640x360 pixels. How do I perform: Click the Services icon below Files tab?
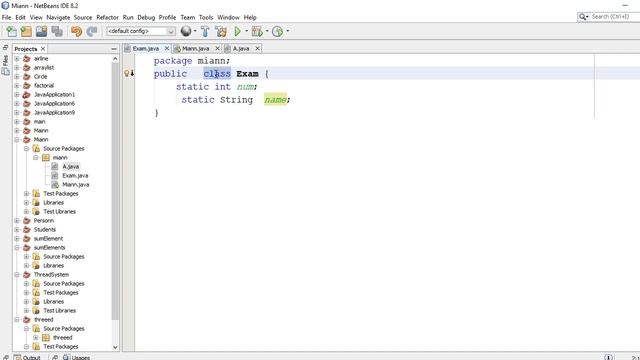click(5, 72)
